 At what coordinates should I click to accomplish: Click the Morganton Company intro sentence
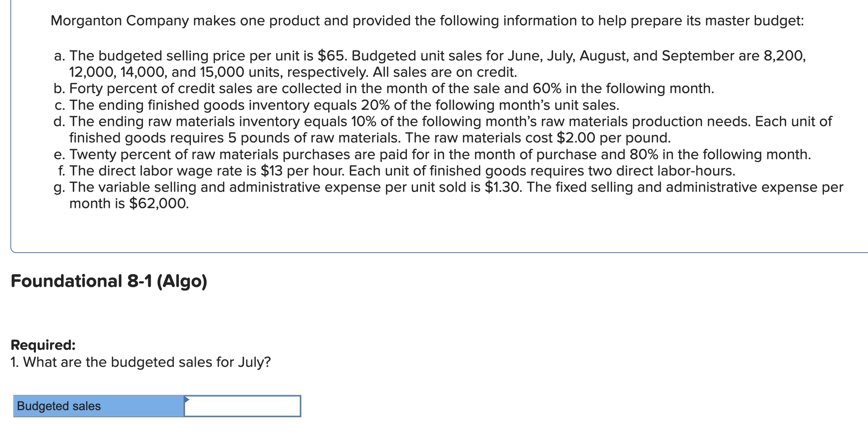point(427,21)
